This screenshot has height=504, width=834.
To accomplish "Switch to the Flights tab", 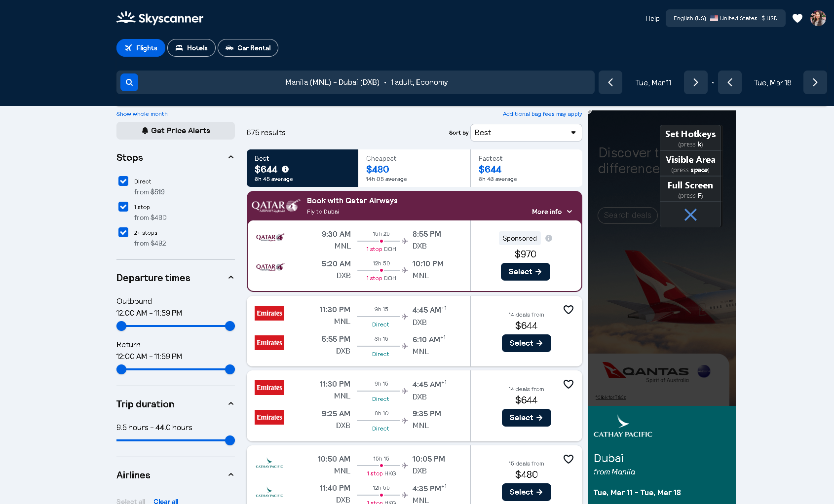I will click(141, 48).
